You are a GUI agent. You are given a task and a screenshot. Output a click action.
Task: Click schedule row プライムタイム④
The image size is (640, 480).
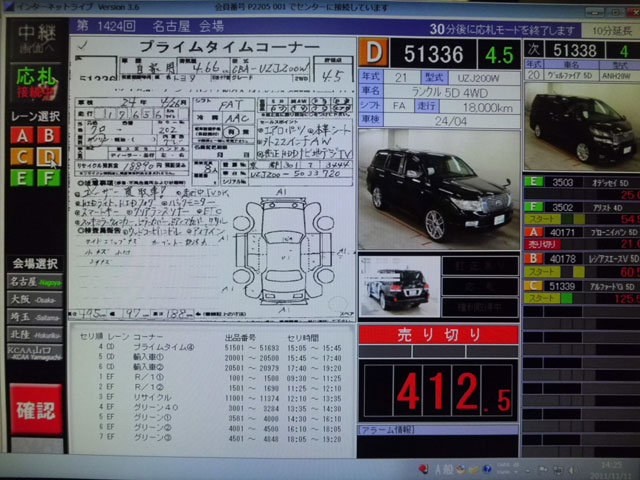[211, 348]
